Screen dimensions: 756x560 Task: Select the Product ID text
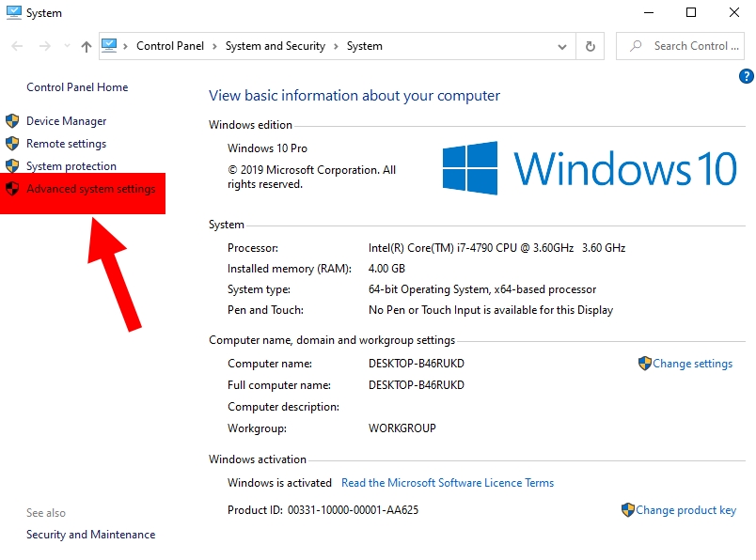click(x=323, y=510)
